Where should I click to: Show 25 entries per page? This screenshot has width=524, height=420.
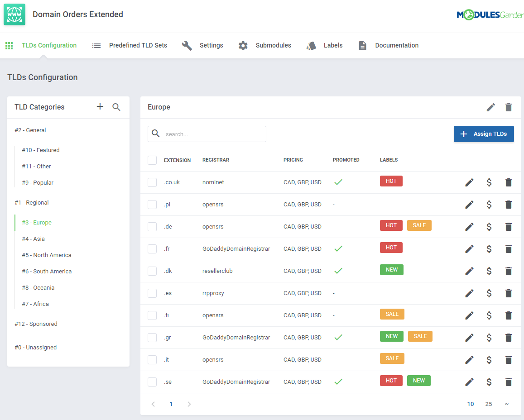[489, 404]
